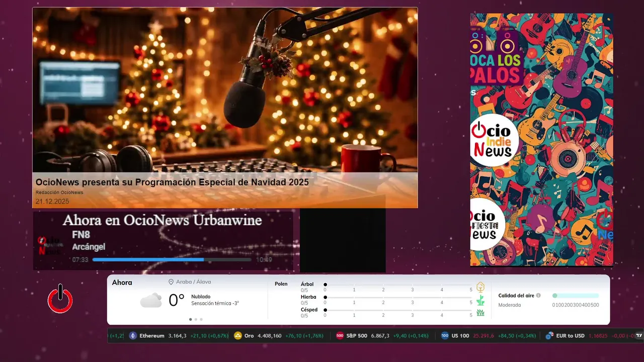Click the red power logo icon
This screenshot has width=644, height=362.
point(60,299)
